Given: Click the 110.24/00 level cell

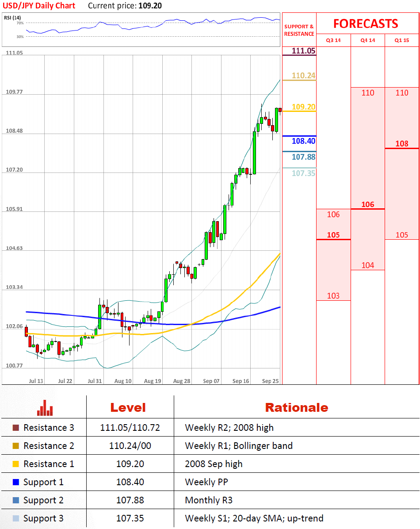Looking at the screenshot, I should [x=130, y=446].
